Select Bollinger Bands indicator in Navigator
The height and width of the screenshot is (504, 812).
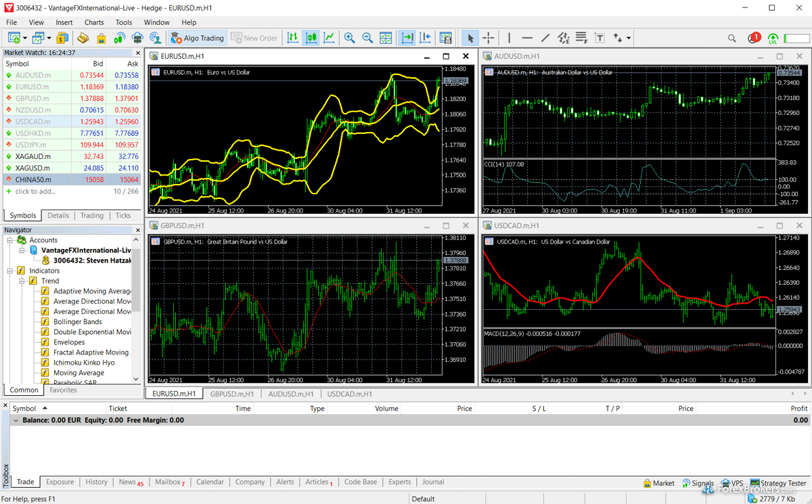coord(77,322)
